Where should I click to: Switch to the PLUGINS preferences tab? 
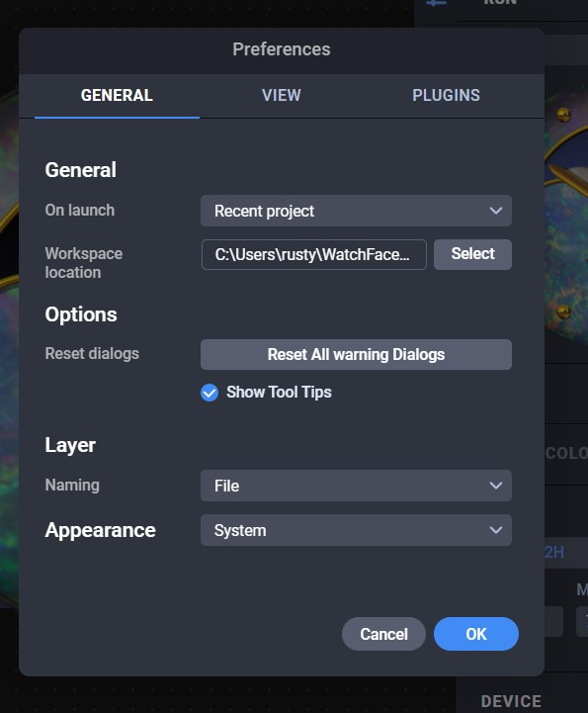[x=446, y=96]
